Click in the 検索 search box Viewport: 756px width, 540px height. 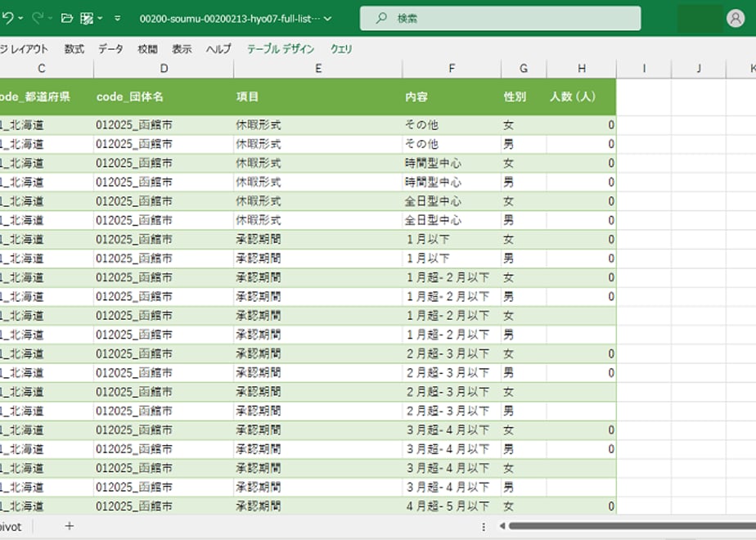(501, 18)
